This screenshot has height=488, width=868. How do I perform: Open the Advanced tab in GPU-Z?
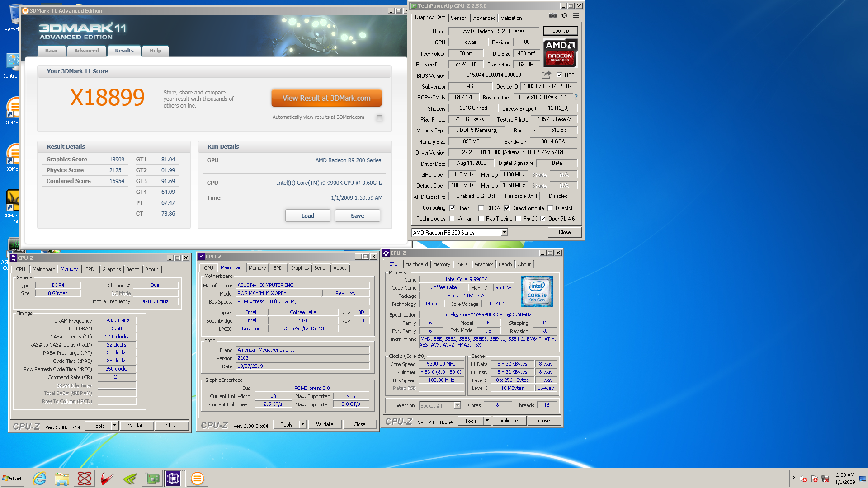point(484,18)
